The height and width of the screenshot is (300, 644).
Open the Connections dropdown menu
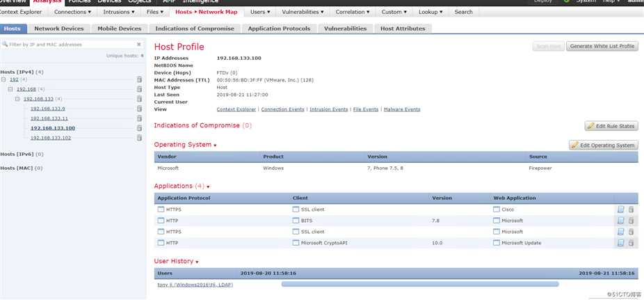click(73, 12)
